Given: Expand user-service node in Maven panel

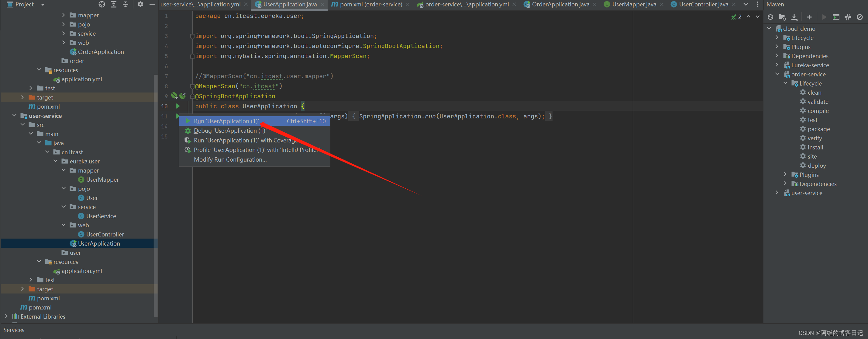Looking at the screenshot, I should click(x=777, y=193).
